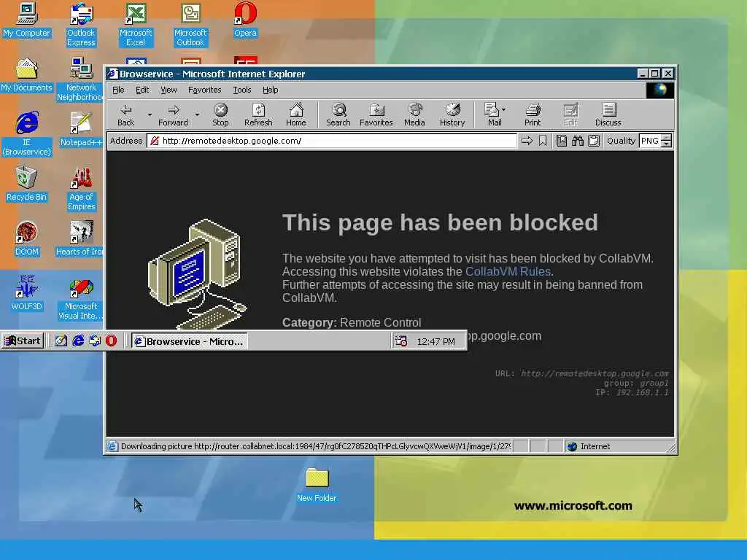
Task: Click first quick launch notepad icon
Action: (x=61, y=341)
